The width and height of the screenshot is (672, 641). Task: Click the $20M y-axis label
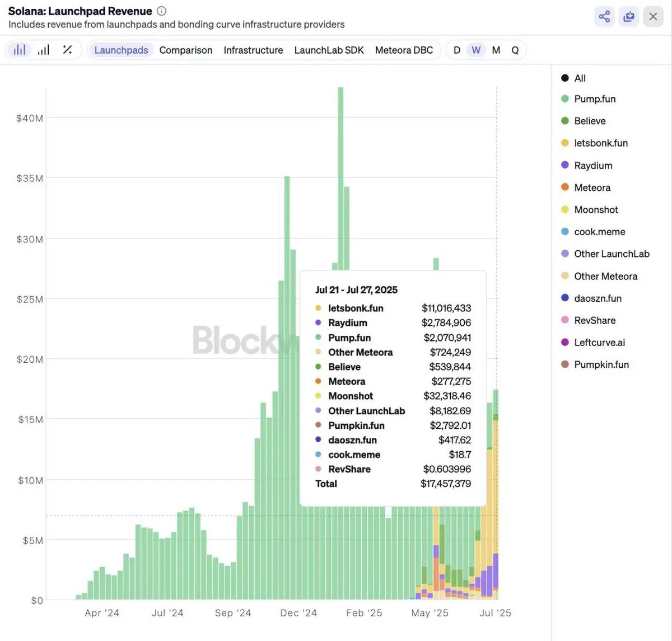30,359
